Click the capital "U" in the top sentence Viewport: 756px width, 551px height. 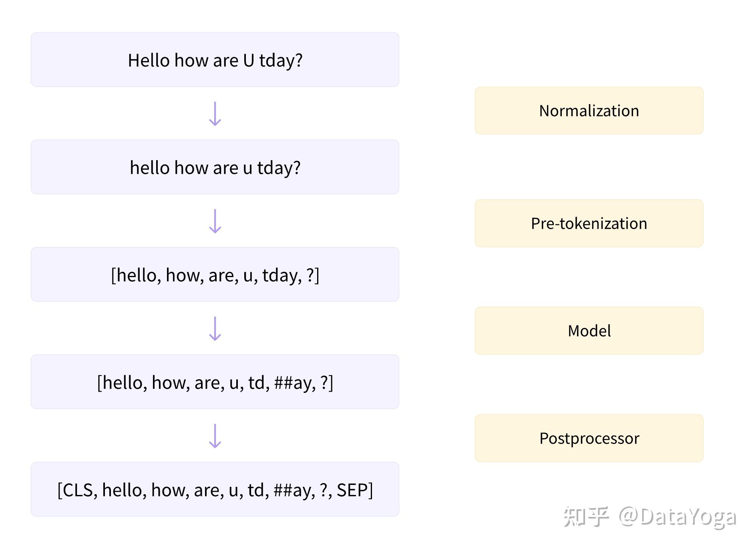pos(249,60)
